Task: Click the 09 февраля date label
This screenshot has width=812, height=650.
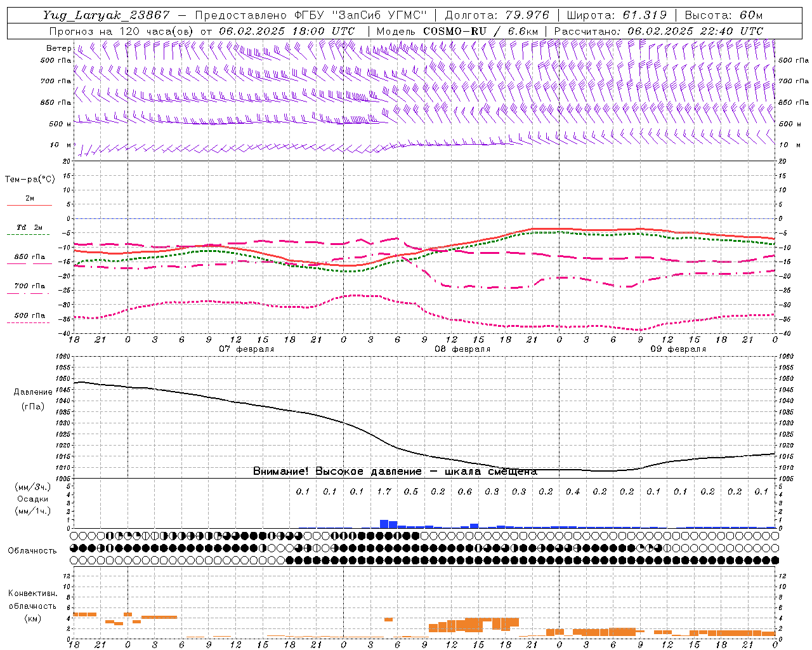Action: click(x=678, y=349)
